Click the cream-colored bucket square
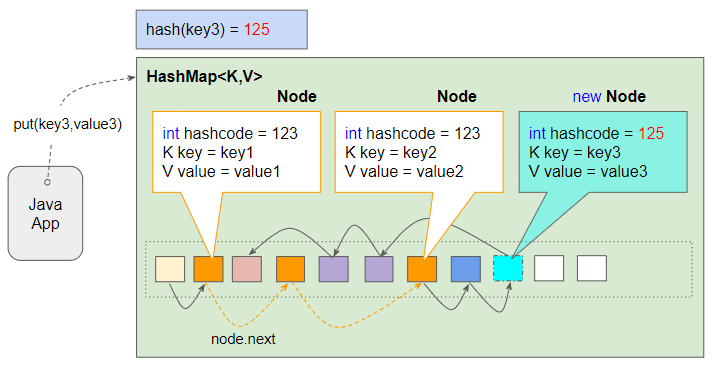This screenshot has width=713, height=367. (x=170, y=269)
